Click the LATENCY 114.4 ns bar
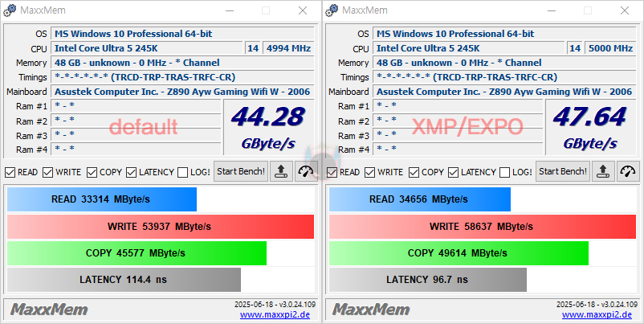The width and height of the screenshot is (644, 324). [x=124, y=280]
